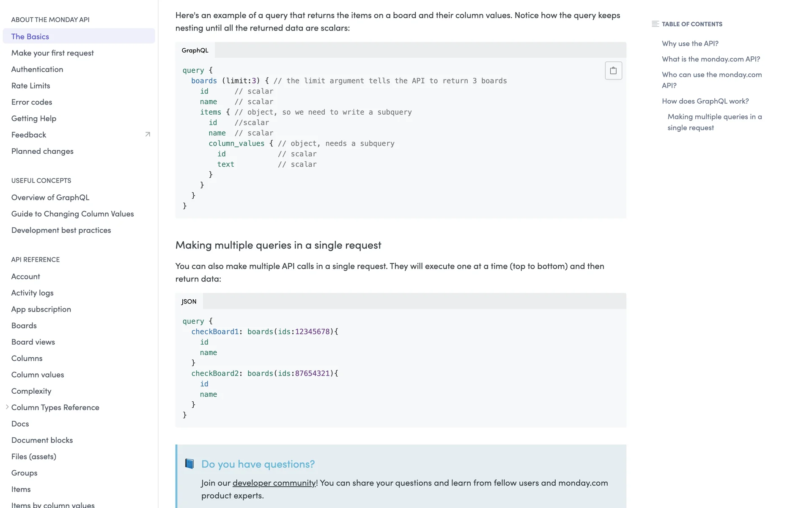
Task: Open the Authentication page in sidebar
Action: click(37, 69)
